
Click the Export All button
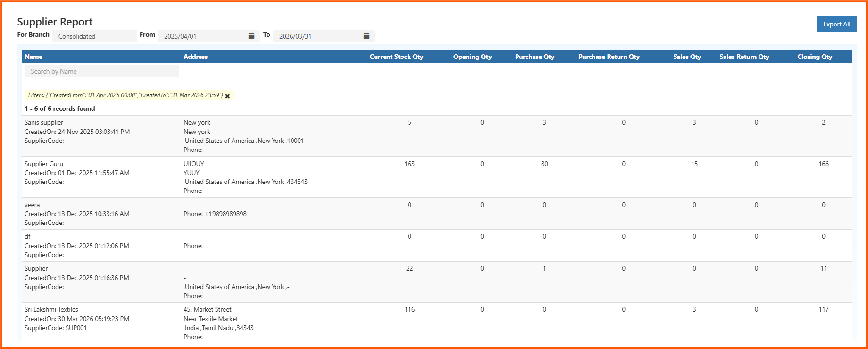tap(836, 24)
